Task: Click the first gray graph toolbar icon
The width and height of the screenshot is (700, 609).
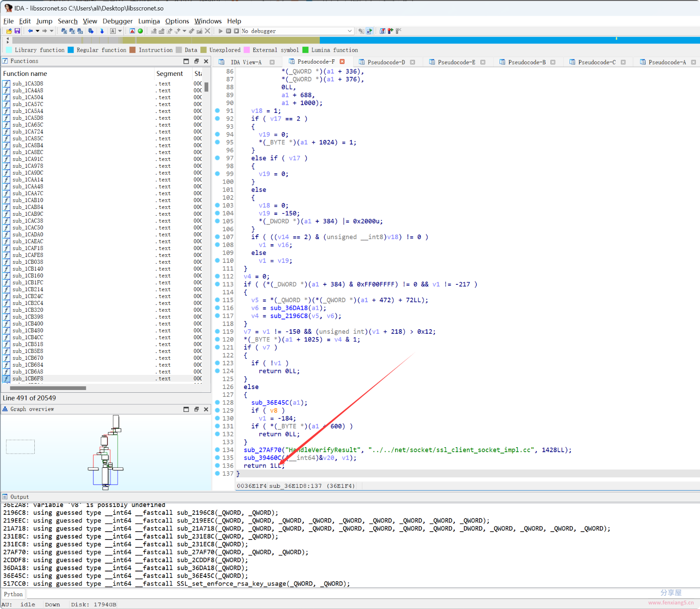Action: point(154,31)
